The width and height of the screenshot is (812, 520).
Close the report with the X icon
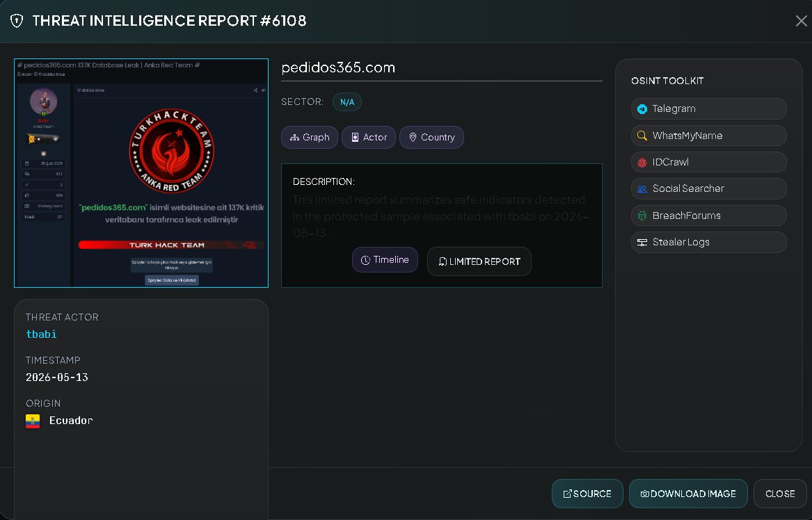(x=801, y=21)
